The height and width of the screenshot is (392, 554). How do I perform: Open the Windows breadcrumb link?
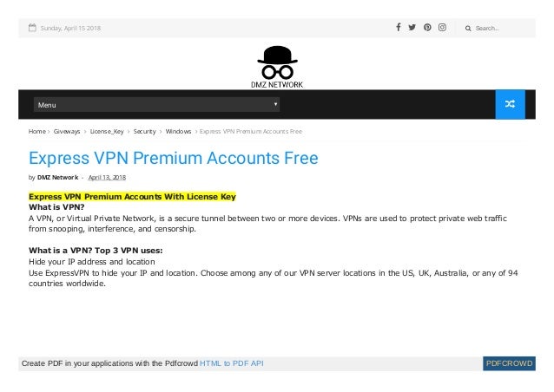pyautogui.click(x=178, y=131)
